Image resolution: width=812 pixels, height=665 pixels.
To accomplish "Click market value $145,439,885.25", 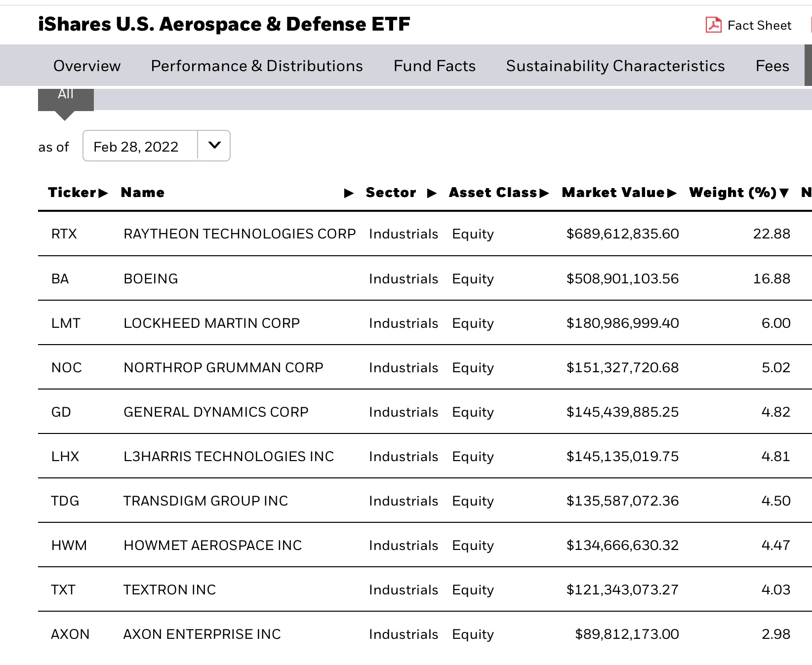I will (622, 412).
